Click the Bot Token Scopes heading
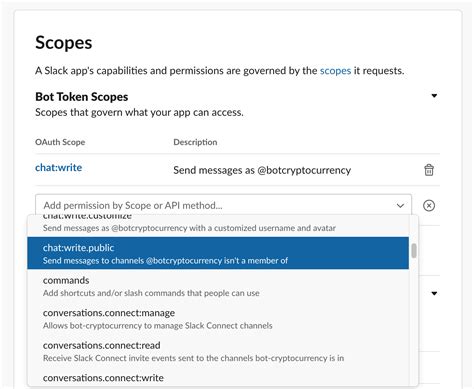Image resolution: width=474 pixels, height=389 pixels. point(82,97)
